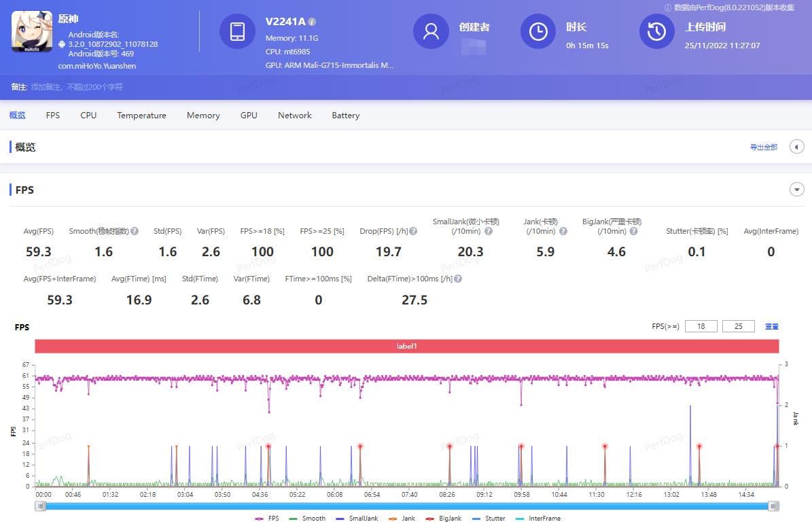This screenshot has width=812, height=524.
Task: Click the info icon next to V2241A
Action: pos(311,21)
